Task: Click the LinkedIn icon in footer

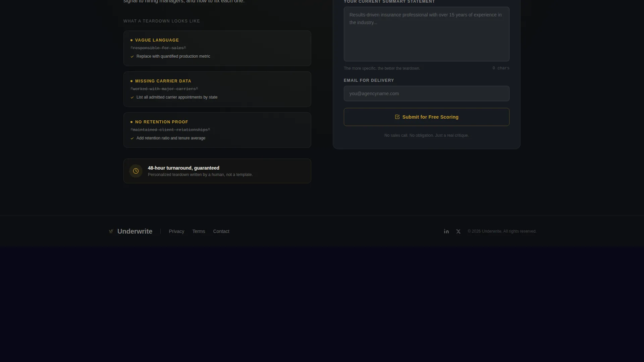Action: [446, 231]
